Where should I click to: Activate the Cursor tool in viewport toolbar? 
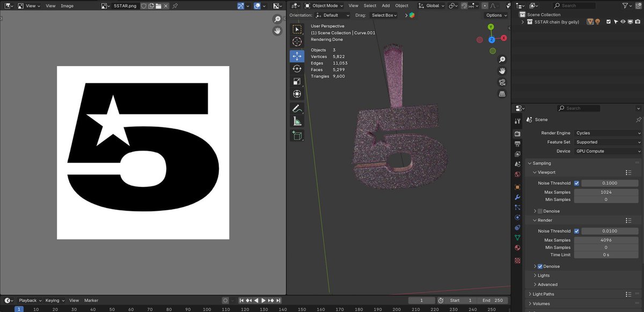(297, 42)
